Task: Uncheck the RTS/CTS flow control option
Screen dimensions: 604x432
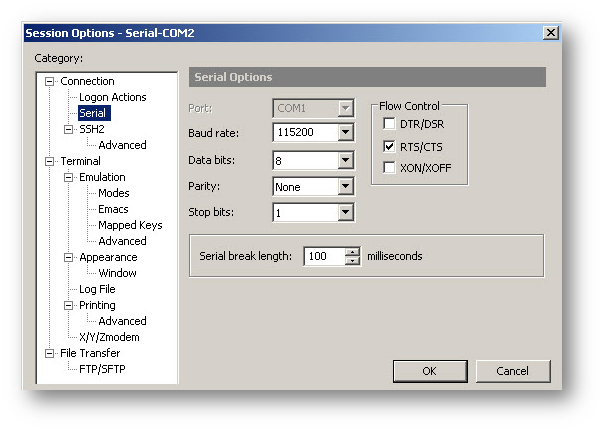Action: [x=390, y=146]
